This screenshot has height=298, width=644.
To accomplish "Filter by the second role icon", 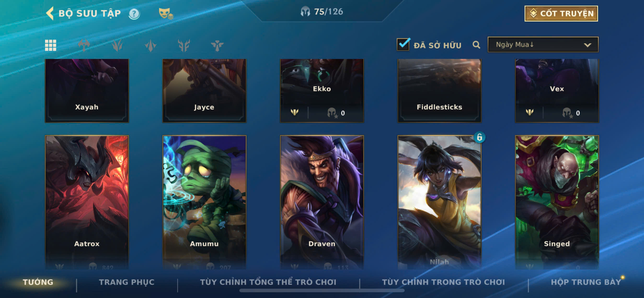I will 117,45.
